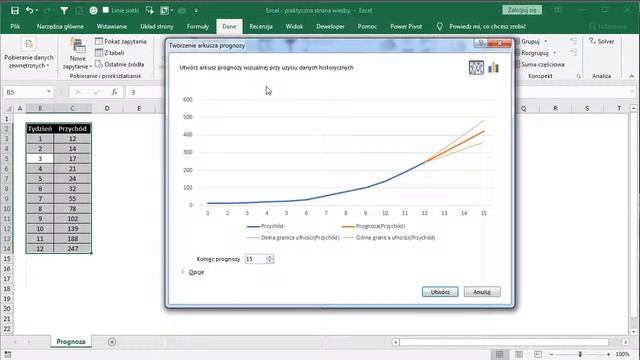
Task: Select the Prognoza sheet tab
Action: tap(71, 342)
